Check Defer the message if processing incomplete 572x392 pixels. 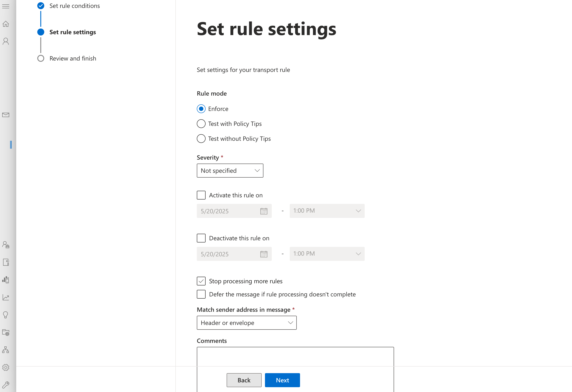coord(201,294)
